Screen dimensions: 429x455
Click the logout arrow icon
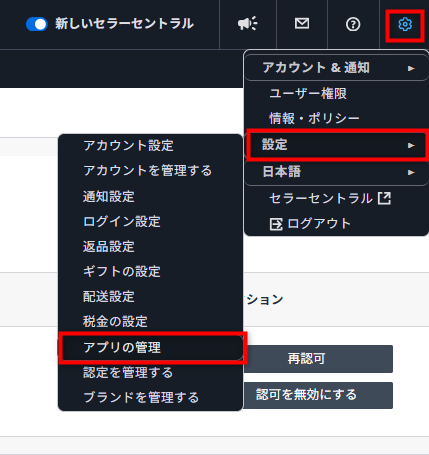276,224
